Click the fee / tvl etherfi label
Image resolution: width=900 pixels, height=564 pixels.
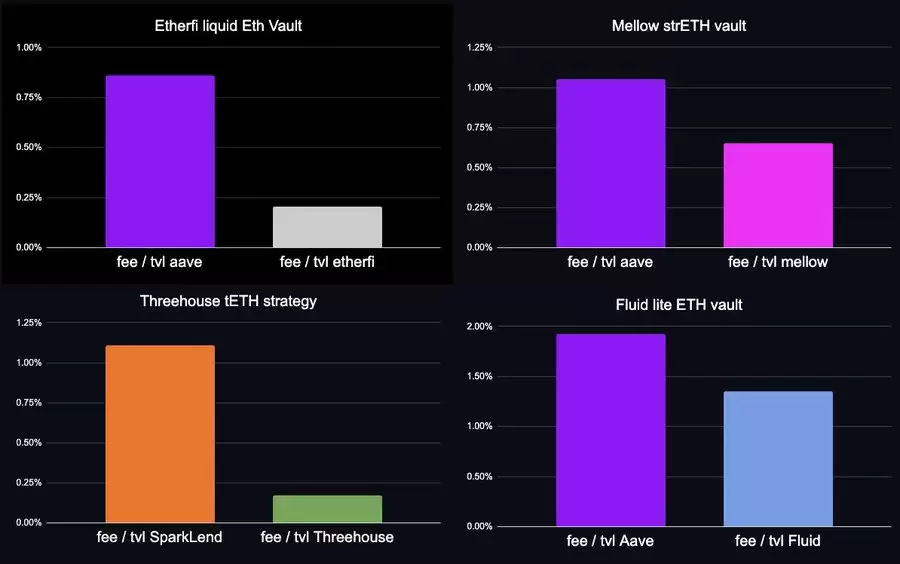click(327, 262)
